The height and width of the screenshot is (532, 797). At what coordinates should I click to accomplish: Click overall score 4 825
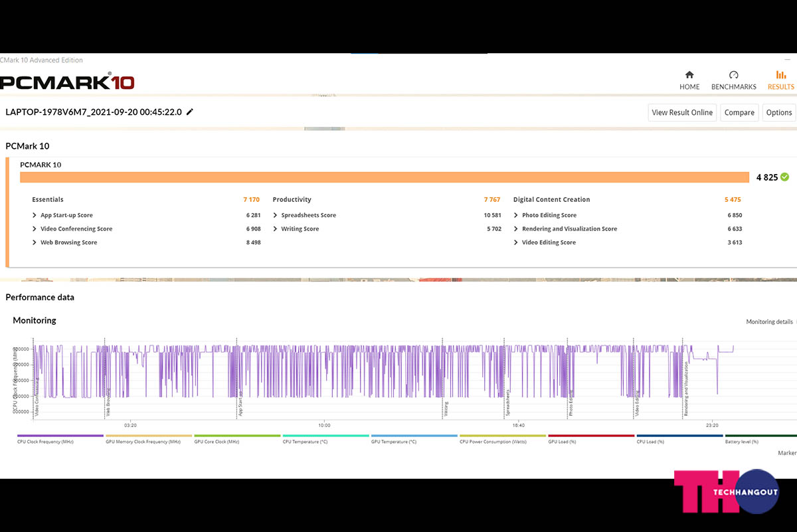pyautogui.click(x=767, y=177)
